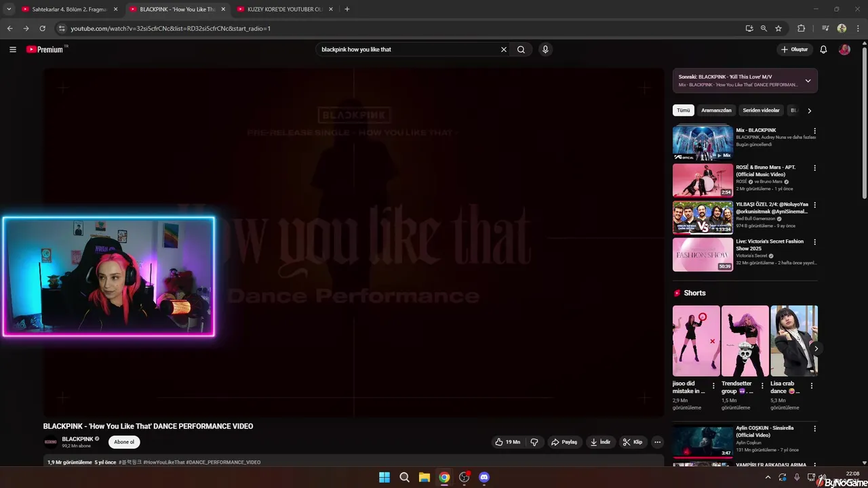Open the YouTube account avatar menu
The width and height of the screenshot is (868, 488).
(x=844, y=49)
